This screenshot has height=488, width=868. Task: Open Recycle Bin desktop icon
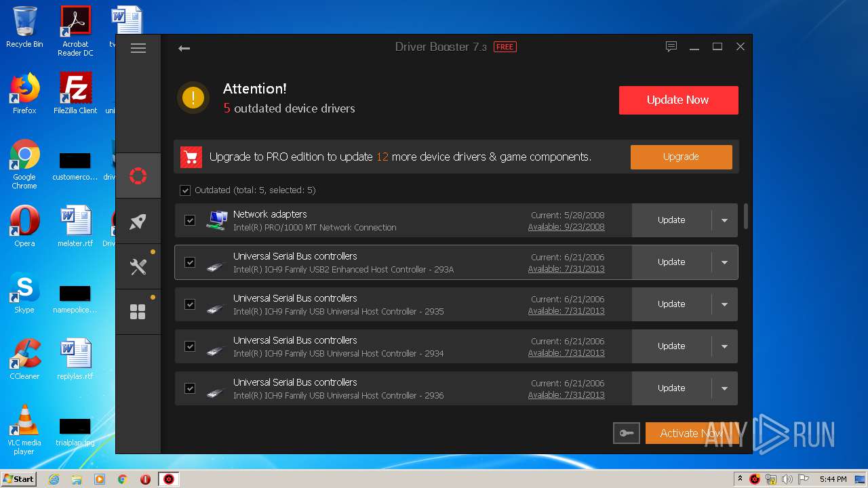[x=24, y=27]
